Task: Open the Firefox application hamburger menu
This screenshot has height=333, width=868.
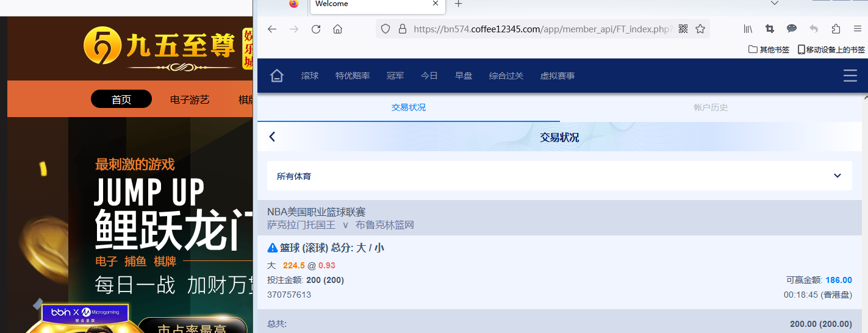Action: (857, 29)
